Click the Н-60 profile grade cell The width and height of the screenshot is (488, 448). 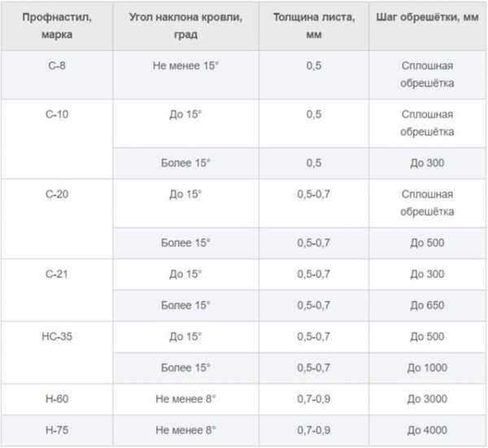tap(33, 399)
